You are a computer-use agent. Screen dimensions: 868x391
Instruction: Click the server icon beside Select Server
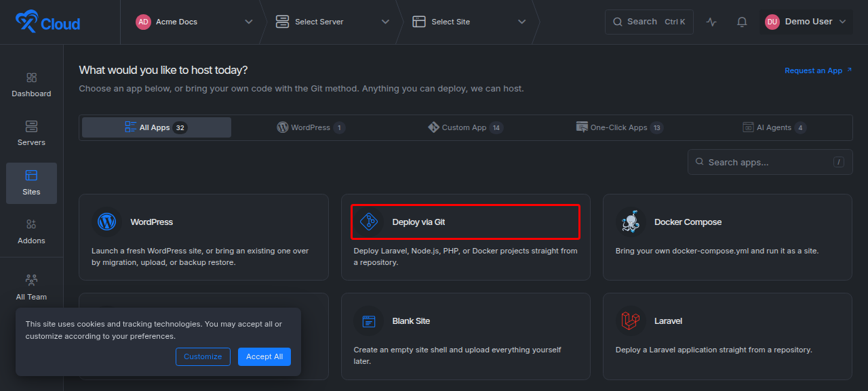coord(282,22)
